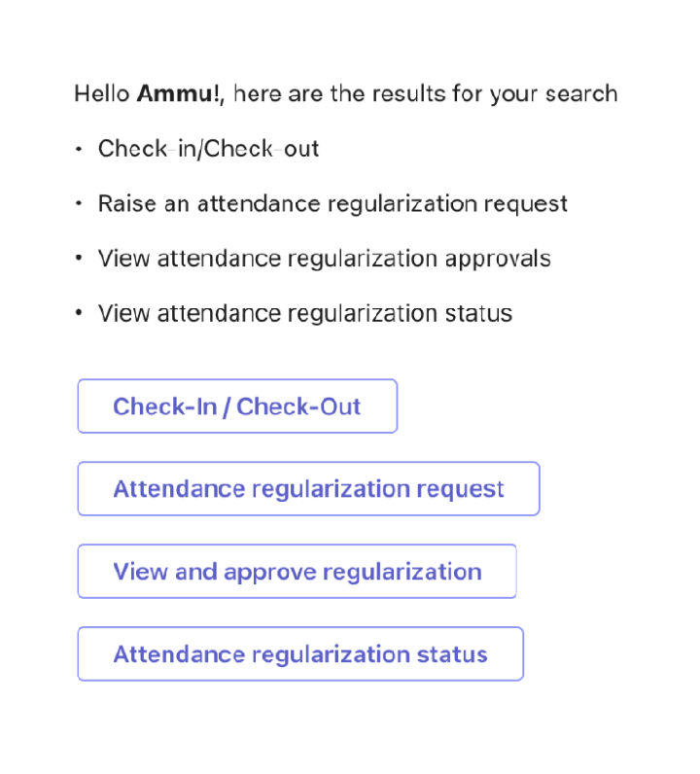Select "View attendance regularization status" list item
Image resolution: width=700 pixels, height=774 pixels.
[304, 313]
